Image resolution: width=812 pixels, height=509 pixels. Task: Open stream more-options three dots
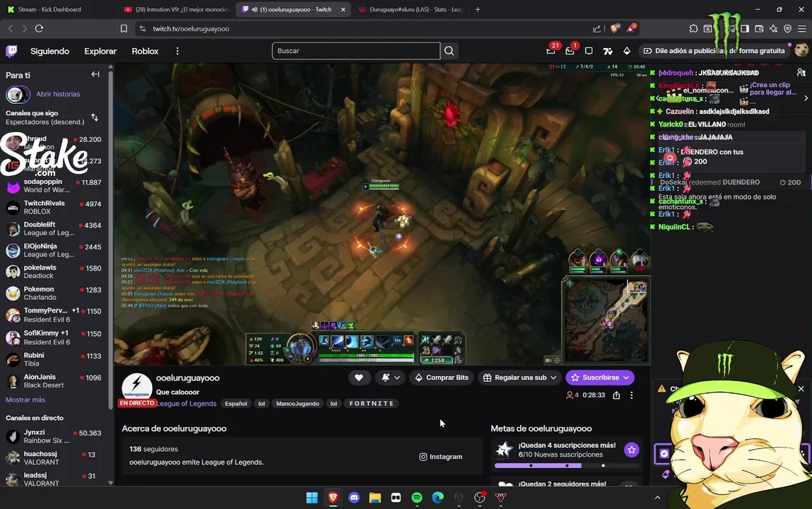[x=632, y=395]
